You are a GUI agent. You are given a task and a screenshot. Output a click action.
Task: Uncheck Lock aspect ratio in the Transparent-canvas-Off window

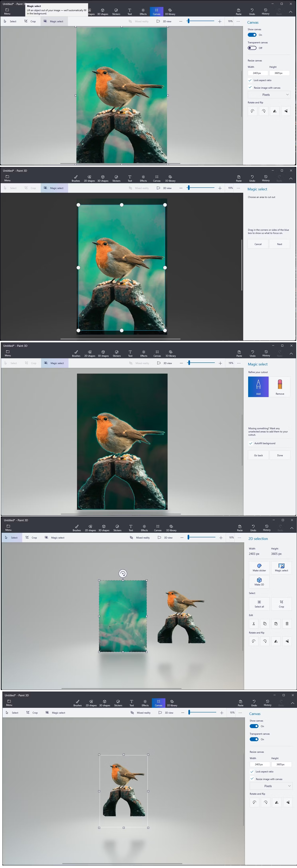[x=250, y=80]
